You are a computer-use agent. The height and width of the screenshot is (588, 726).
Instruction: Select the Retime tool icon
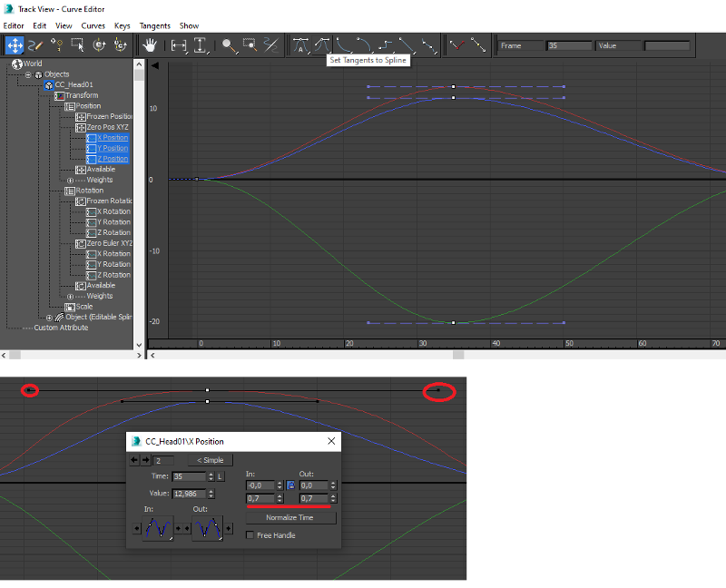click(x=99, y=45)
